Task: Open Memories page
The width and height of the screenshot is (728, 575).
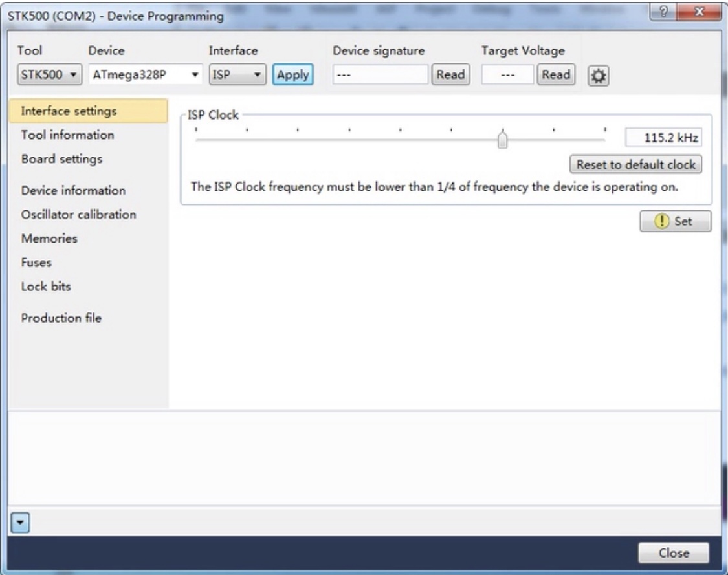Action: click(x=49, y=239)
